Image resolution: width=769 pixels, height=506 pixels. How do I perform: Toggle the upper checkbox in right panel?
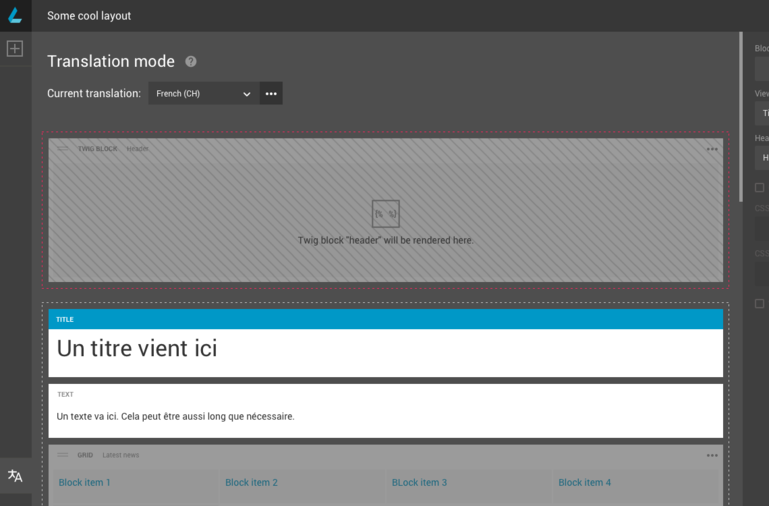click(760, 187)
